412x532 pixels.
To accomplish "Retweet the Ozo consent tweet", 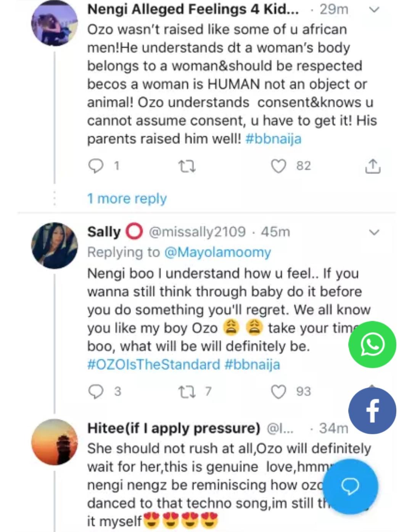I will click(187, 166).
